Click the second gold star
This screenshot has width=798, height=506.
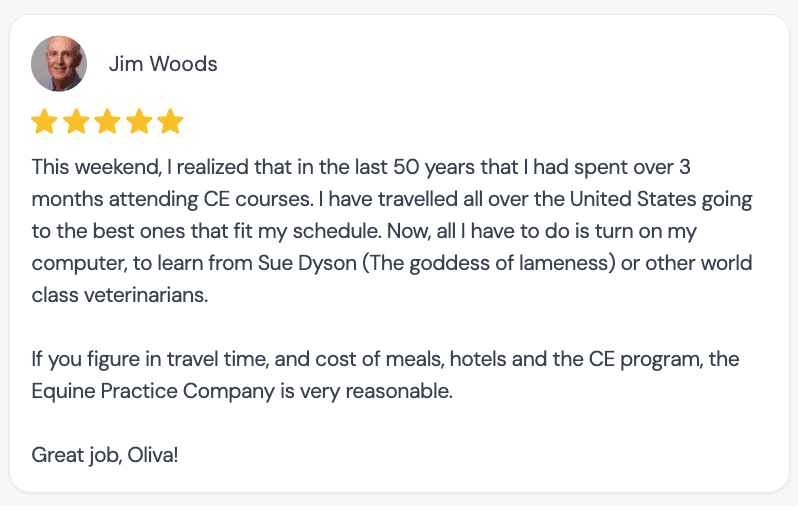(x=76, y=122)
